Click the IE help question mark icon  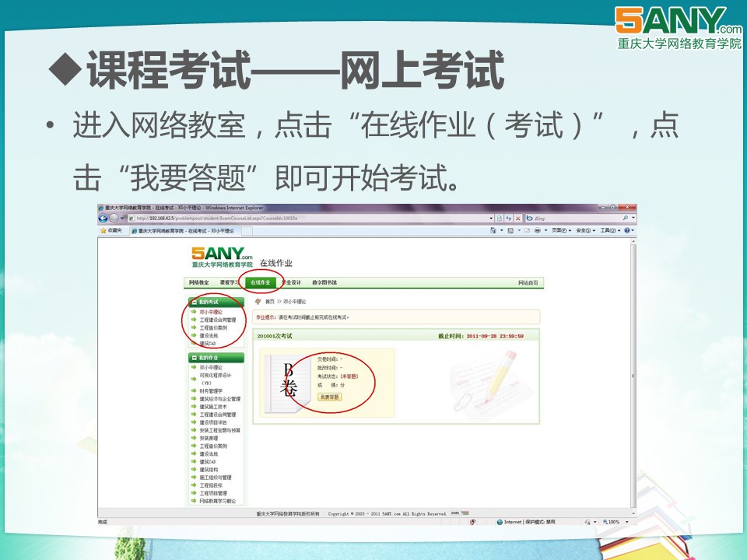[626, 230]
